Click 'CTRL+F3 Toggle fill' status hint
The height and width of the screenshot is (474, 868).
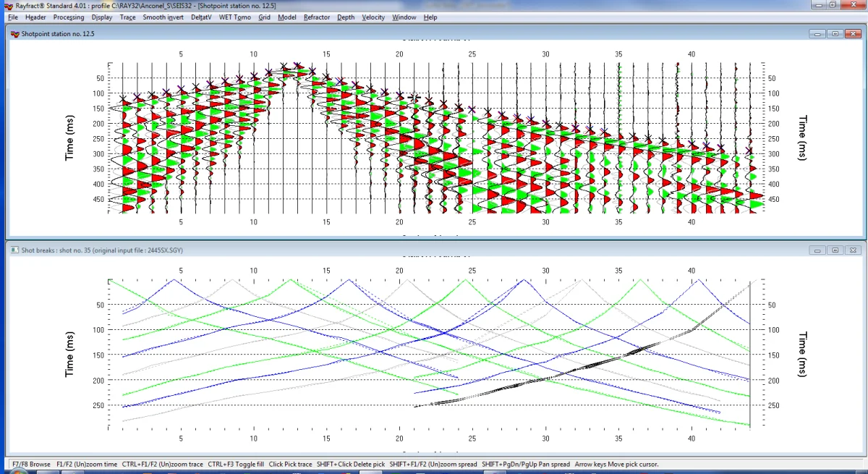tap(235, 464)
